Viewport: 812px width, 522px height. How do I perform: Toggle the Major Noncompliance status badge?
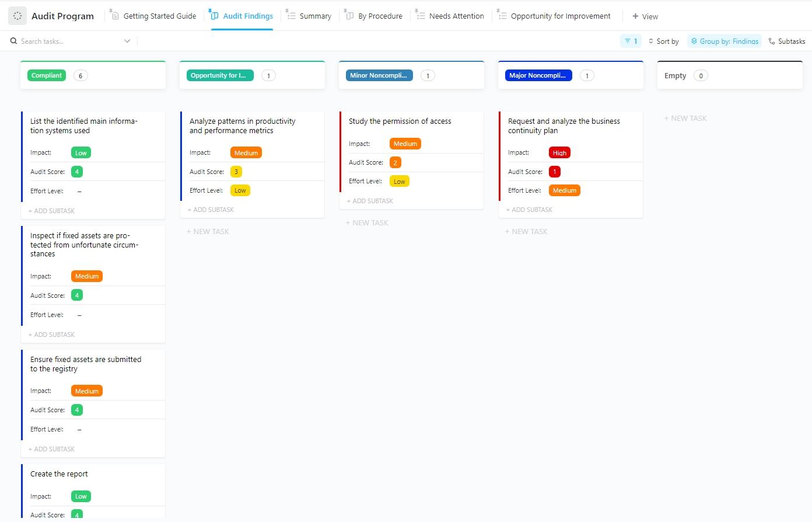(537, 75)
